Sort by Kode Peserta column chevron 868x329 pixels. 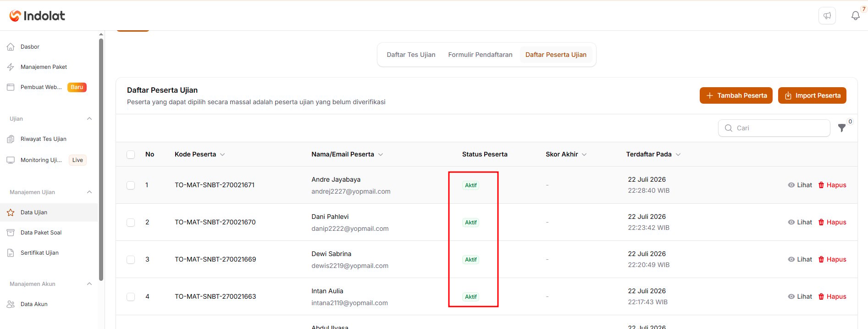pos(222,155)
